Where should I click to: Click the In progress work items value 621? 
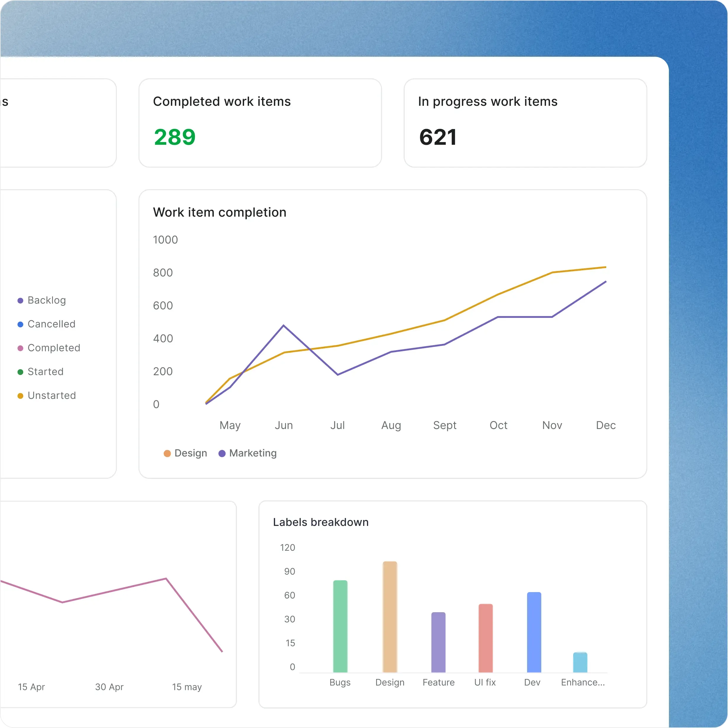[438, 137]
